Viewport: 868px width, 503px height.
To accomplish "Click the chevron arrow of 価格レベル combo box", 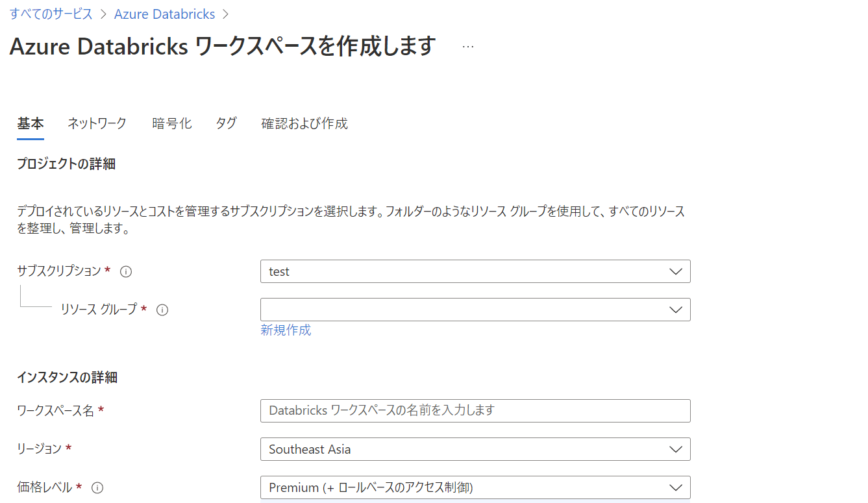I will [x=675, y=487].
